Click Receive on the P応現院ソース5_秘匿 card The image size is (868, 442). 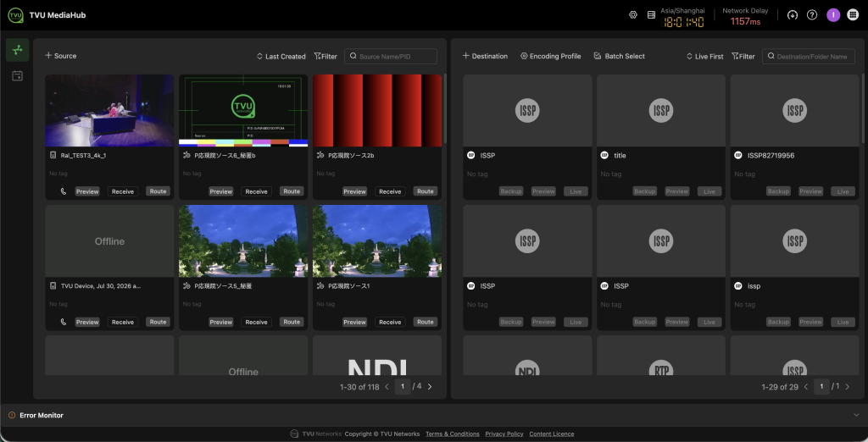256,322
